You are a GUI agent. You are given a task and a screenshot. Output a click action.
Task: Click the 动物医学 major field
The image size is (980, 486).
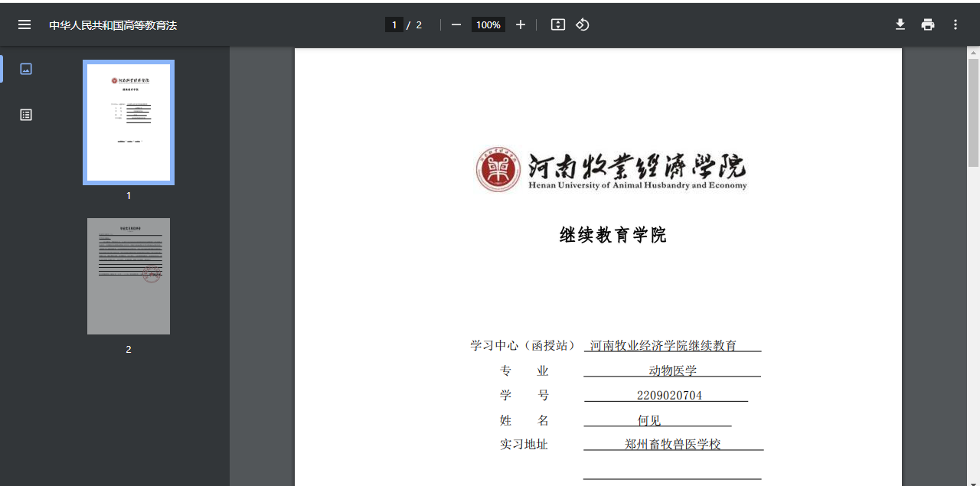click(x=672, y=371)
